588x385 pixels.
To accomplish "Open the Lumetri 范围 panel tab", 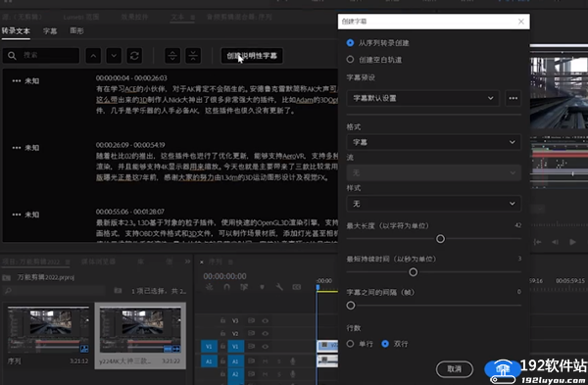I will point(81,17).
